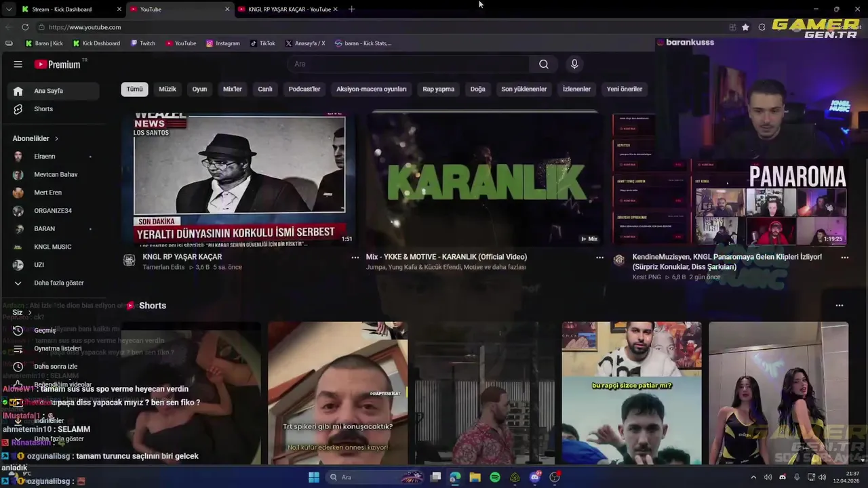Screen dimensions: 868x488
Task: Open Mert Eren channel subscription
Action: (x=52, y=192)
